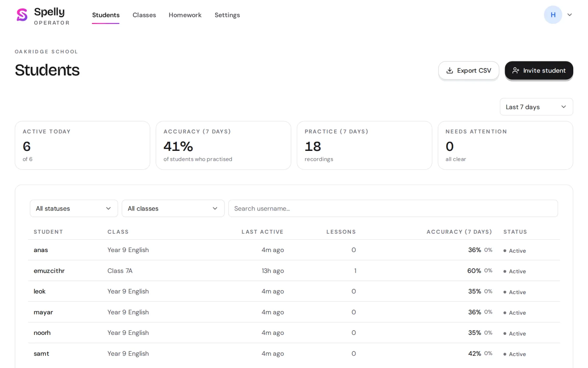Click the Oakridge School label

click(46, 52)
